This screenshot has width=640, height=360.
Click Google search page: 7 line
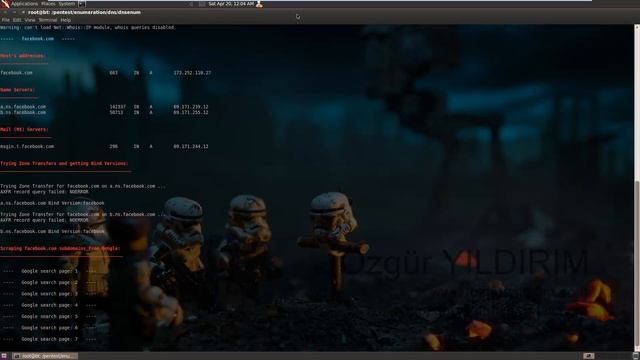(x=49, y=339)
